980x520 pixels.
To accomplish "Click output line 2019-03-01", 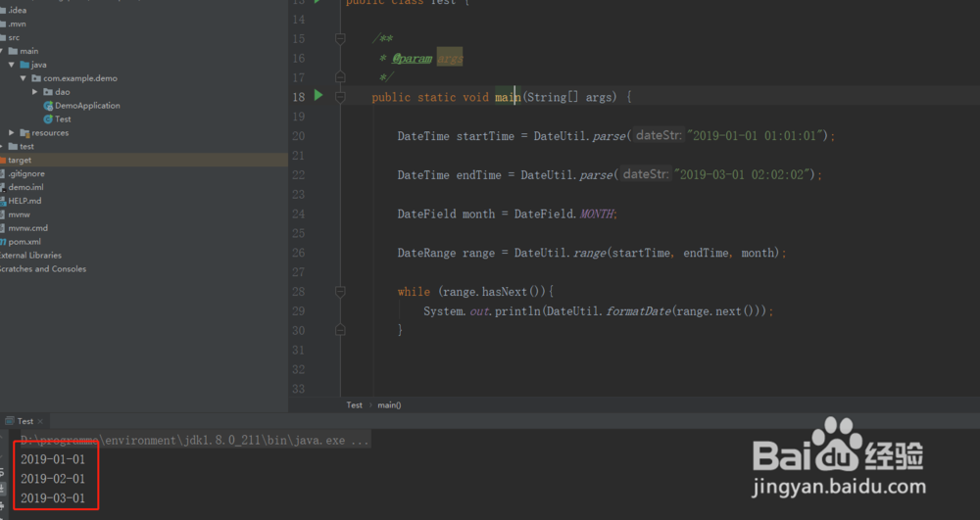I will [53, 498].
